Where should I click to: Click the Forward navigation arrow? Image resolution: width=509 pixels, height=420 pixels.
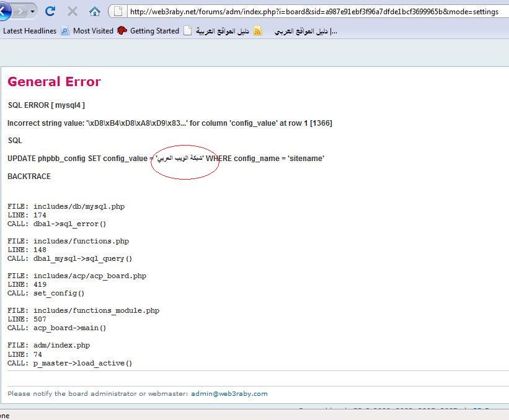(x=20, y=11)
